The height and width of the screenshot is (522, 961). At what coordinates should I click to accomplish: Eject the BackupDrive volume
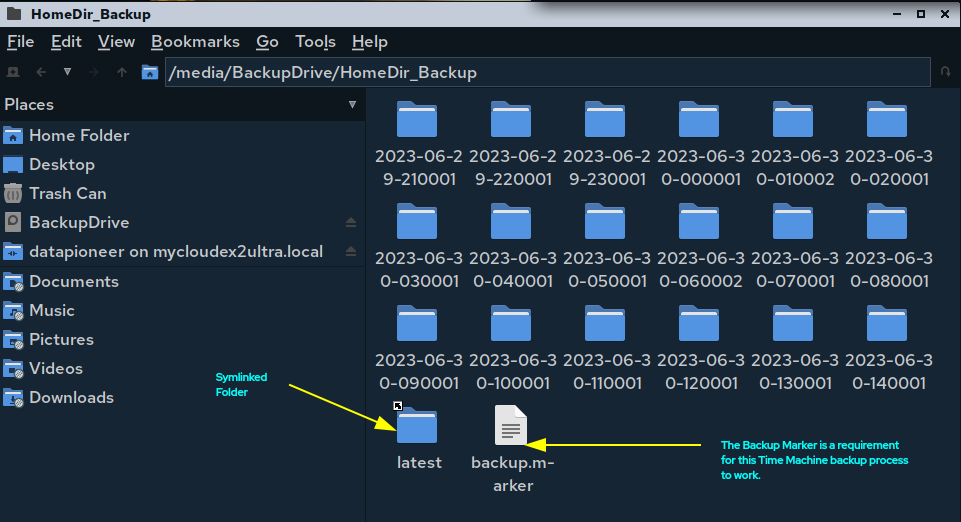(x=351, y=222)
